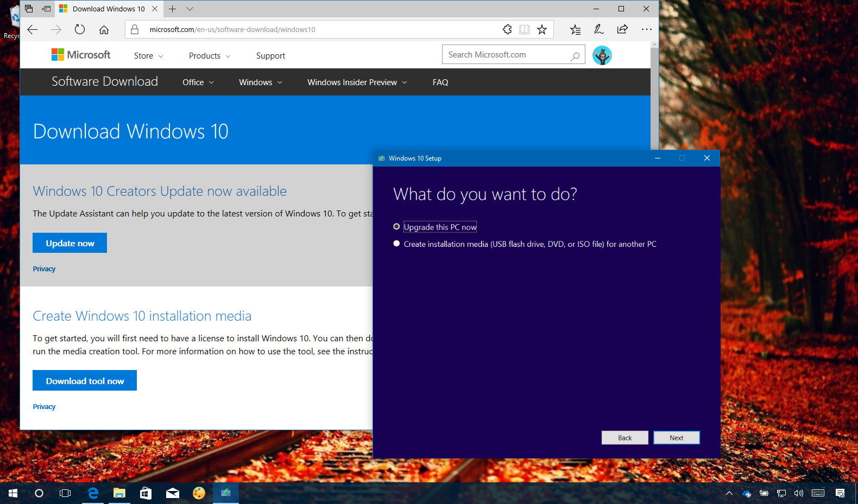858x504 pixels.
Task: Click Create Windows 10 installation media heading
Action: pyautogui.click(x=142, y=316)
